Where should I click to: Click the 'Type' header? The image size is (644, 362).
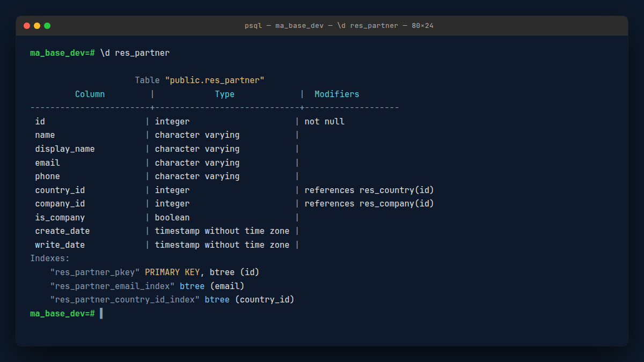(225, 94)
